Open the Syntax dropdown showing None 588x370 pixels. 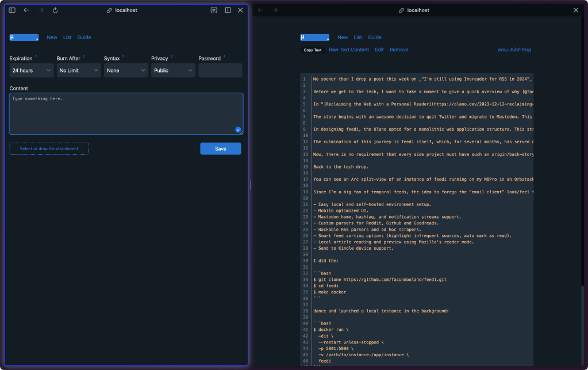click(126, 70)
